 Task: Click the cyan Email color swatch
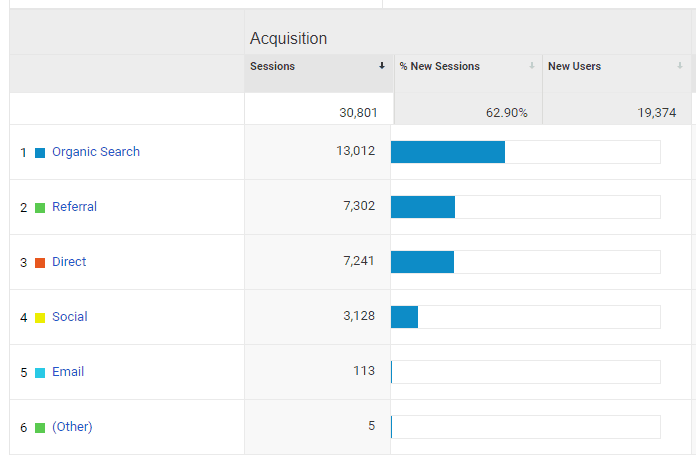point(40,373)
